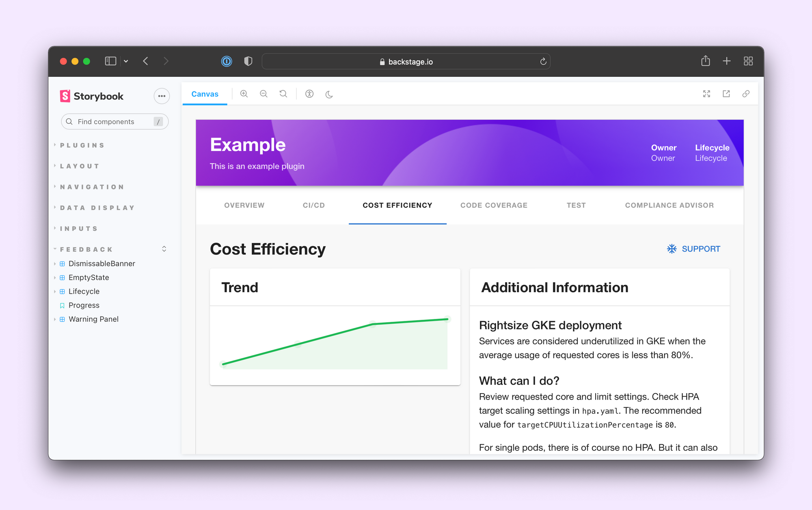Screen dimensions: 812x510
Task: Select the Progress story in sidebar
Action: (84, 305)
